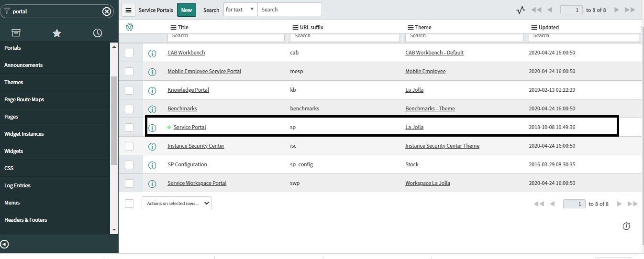The width and height of the screenshot is (644, 259).
Task: Select the Service Portal row checkbox
Action: tap(129, 128)
